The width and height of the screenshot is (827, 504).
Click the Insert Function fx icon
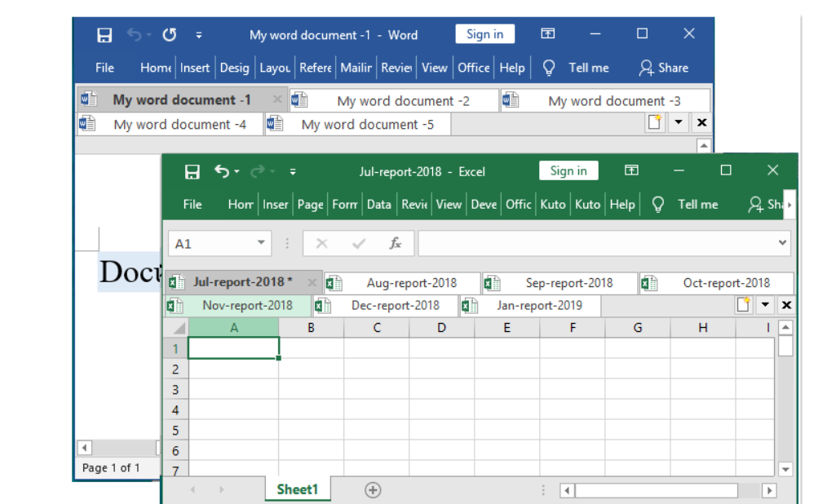pos(395,243)
